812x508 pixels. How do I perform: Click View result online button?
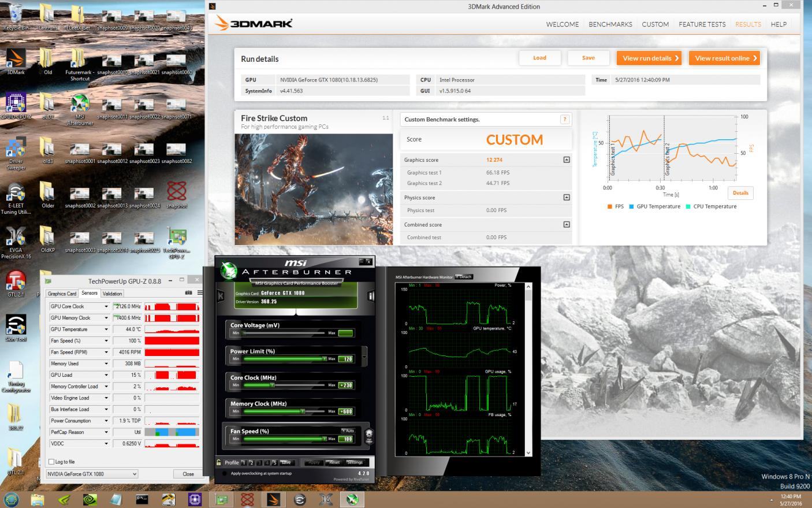pos(725,58)
